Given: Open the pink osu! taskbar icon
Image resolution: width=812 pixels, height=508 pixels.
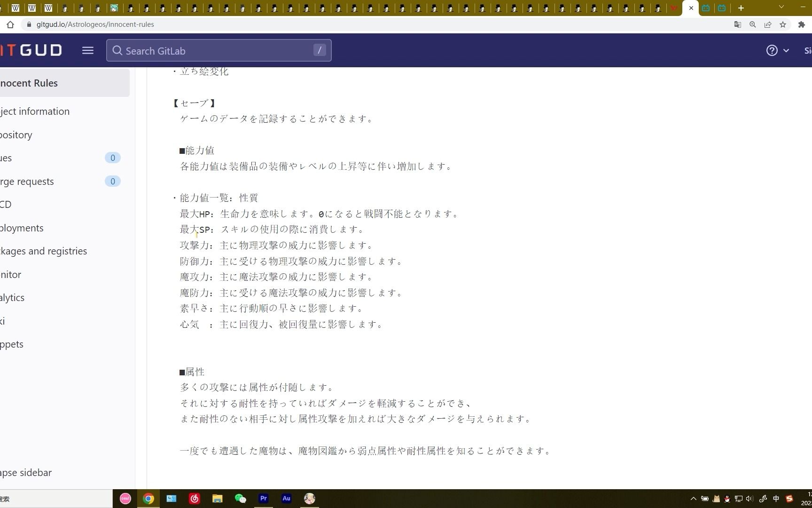Looking at the screenshot, I should pyautogui.click(x=125, y=499).
